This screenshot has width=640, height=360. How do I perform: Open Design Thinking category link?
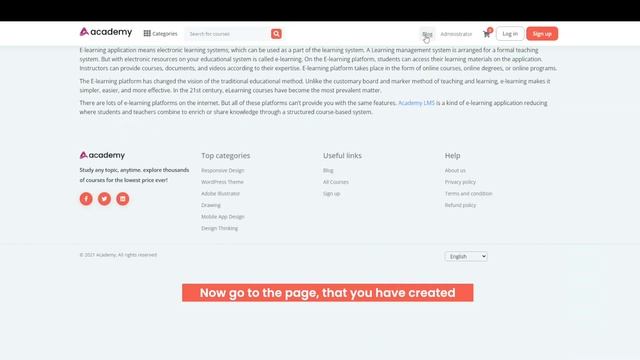[219, 228]
